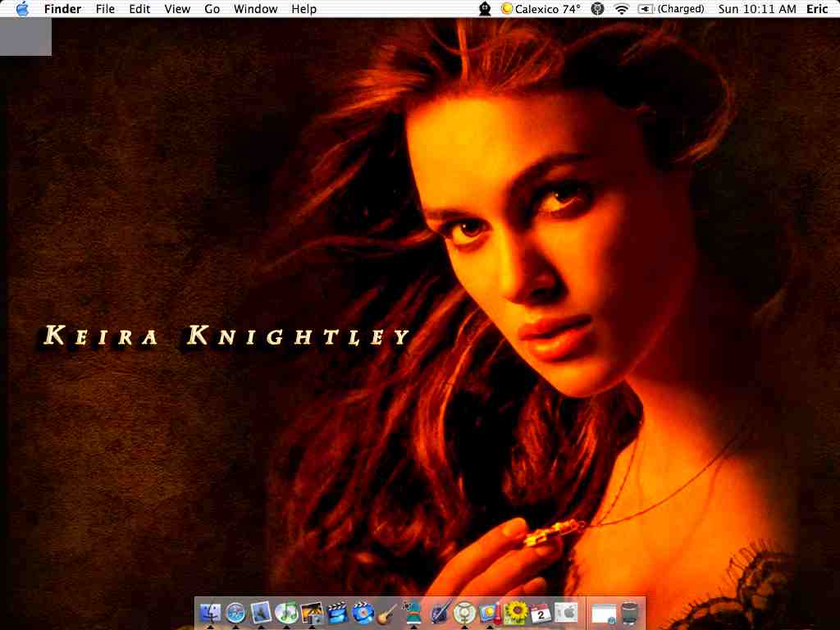Screen dimensions: 840x630
Task: Open the minimized window in Dock
Action: coord(604,613)
